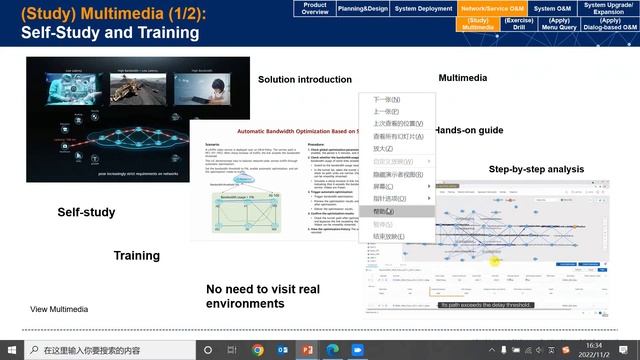Viewport: 640px width, 360px height.
Task: Open the notification center icon
Action: click(623, 350)
